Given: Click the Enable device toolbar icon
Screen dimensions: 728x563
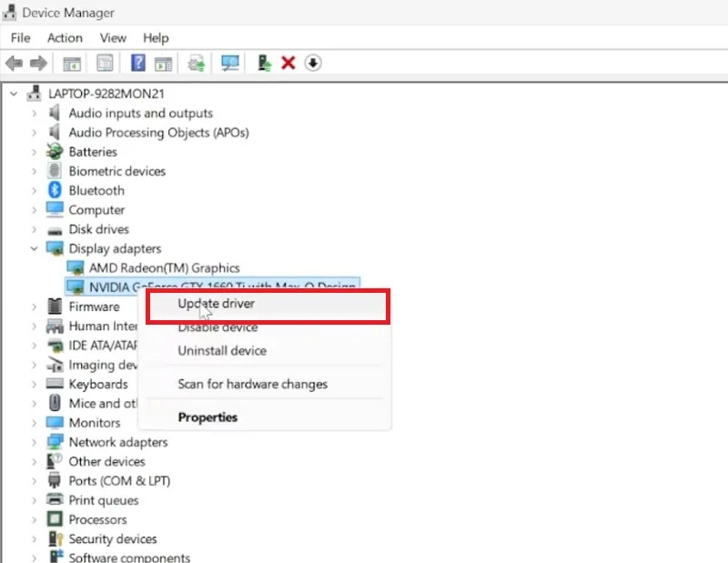Looking at the screenshot, I should pyautogui.click(x=265, y=63).
